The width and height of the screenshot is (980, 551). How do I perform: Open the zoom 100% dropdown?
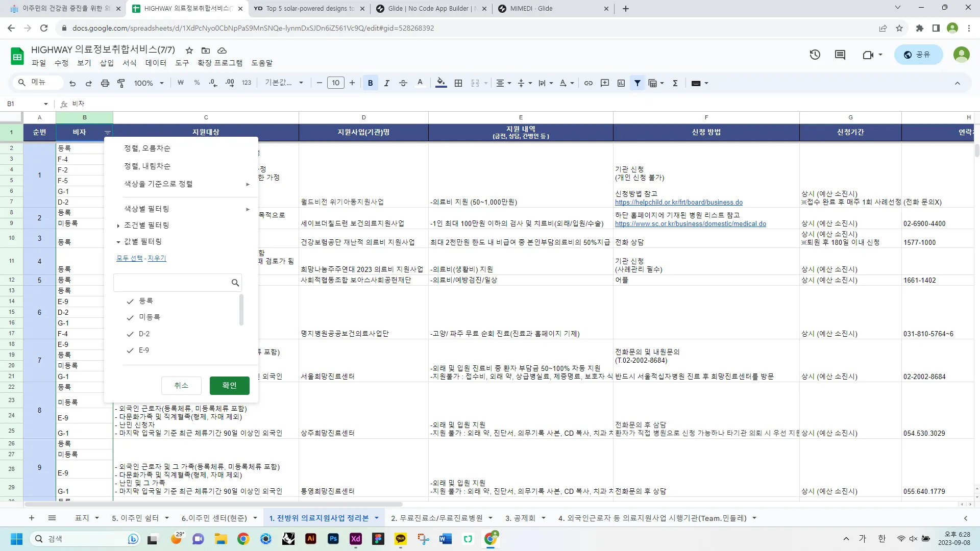click(149, 83)
